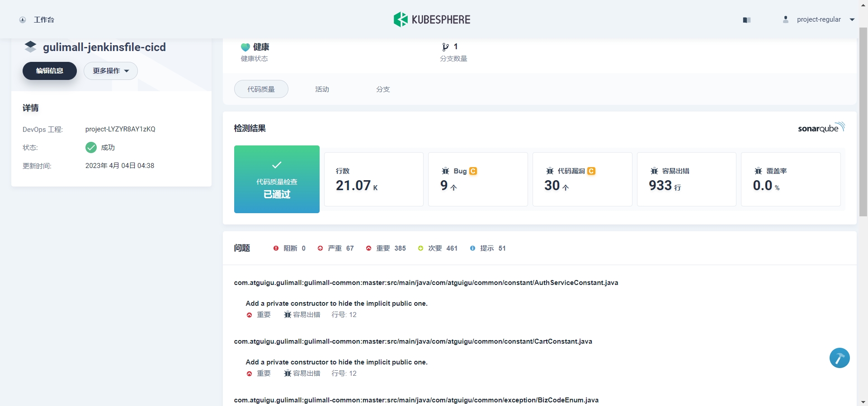Click the 行号: 12 under CartConstant.java issue
The width and height of the screenshot is (868, 406).
(344, 373)
